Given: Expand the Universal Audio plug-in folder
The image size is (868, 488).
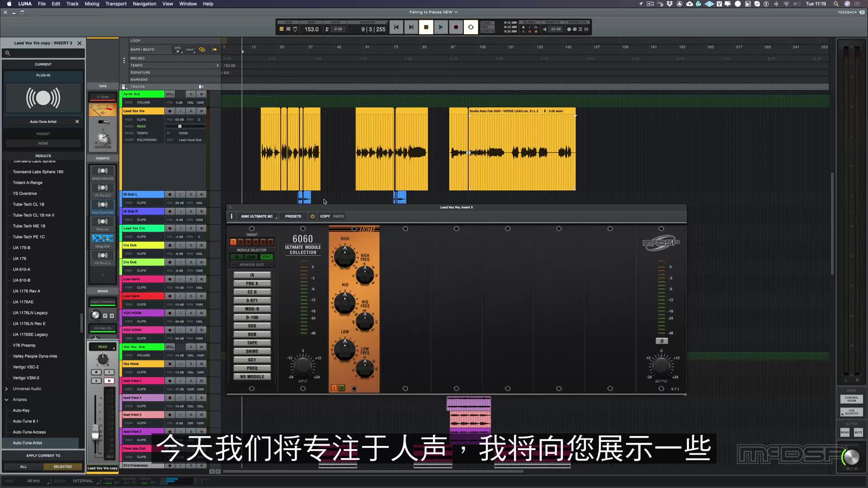Looking at the screenshot, I should [6, 389].
